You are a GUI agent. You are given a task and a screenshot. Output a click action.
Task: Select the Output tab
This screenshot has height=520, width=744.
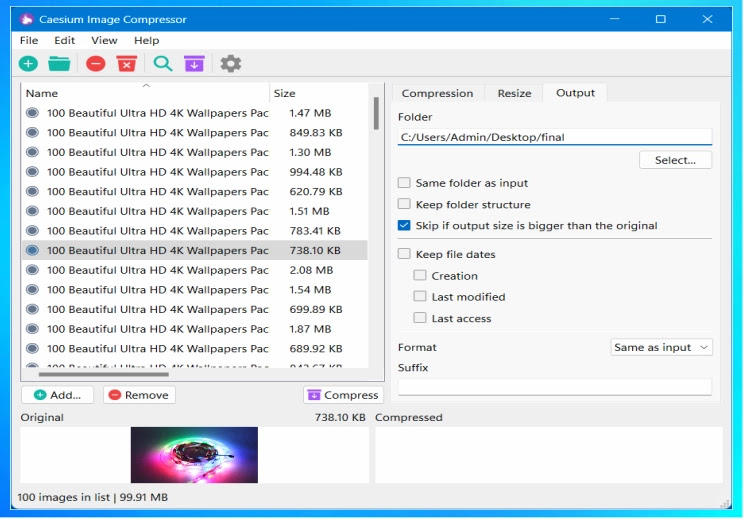(575, 93)
